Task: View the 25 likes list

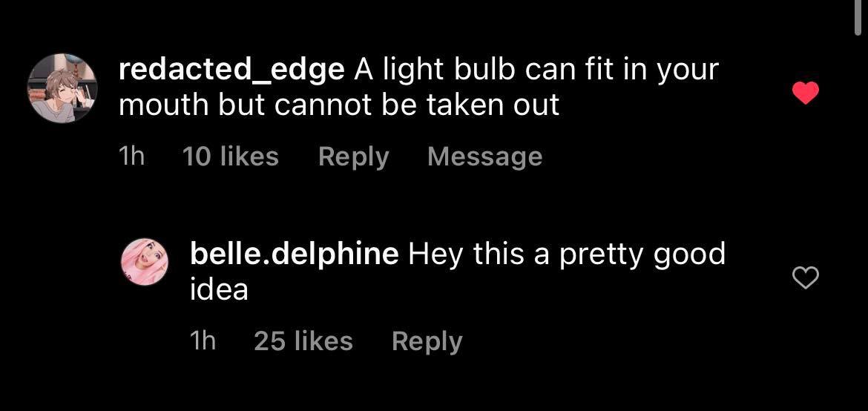Action: [303, 341]
